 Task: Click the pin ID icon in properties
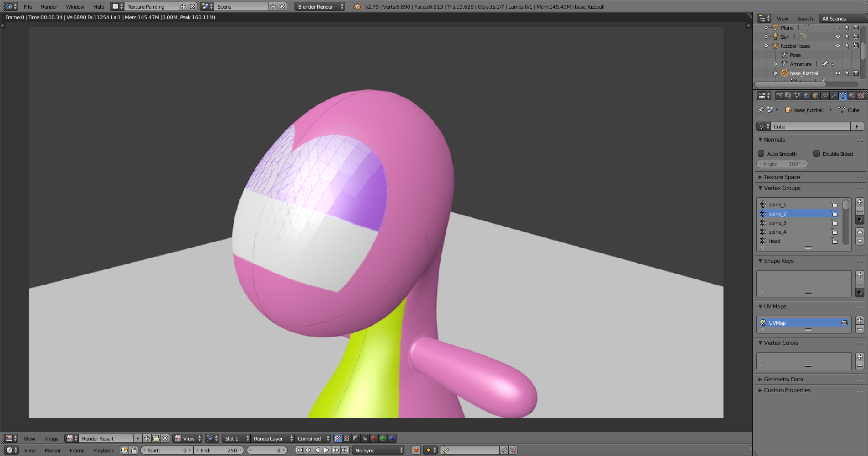coord(760,110)
